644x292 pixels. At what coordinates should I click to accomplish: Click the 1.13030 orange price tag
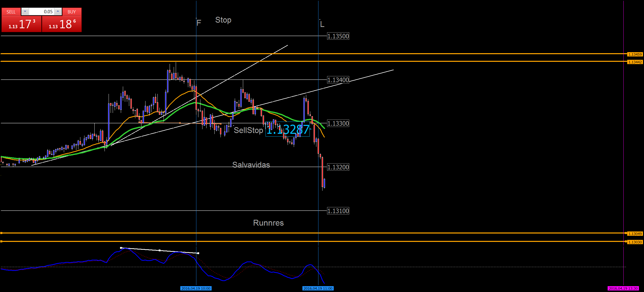635,242
